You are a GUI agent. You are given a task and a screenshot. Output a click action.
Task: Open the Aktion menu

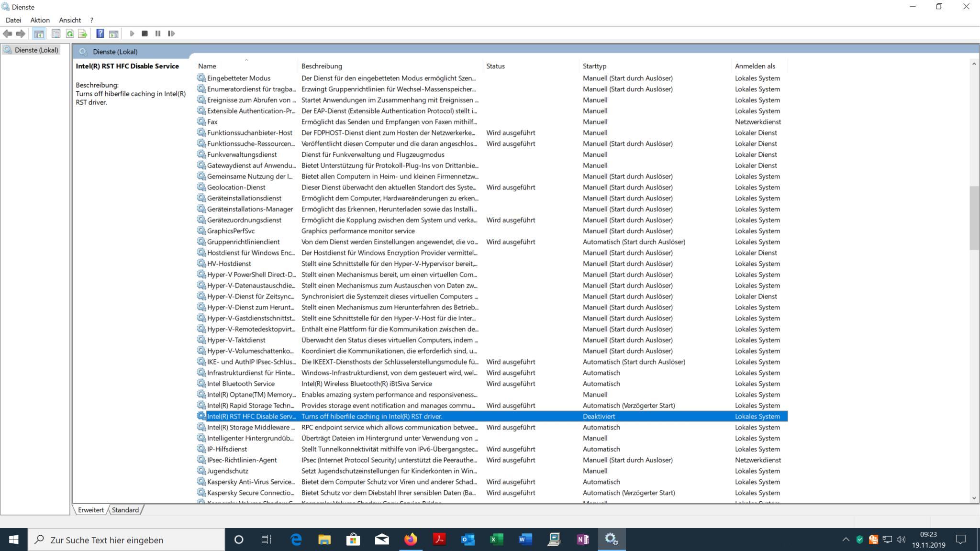(x=40, y=20)
